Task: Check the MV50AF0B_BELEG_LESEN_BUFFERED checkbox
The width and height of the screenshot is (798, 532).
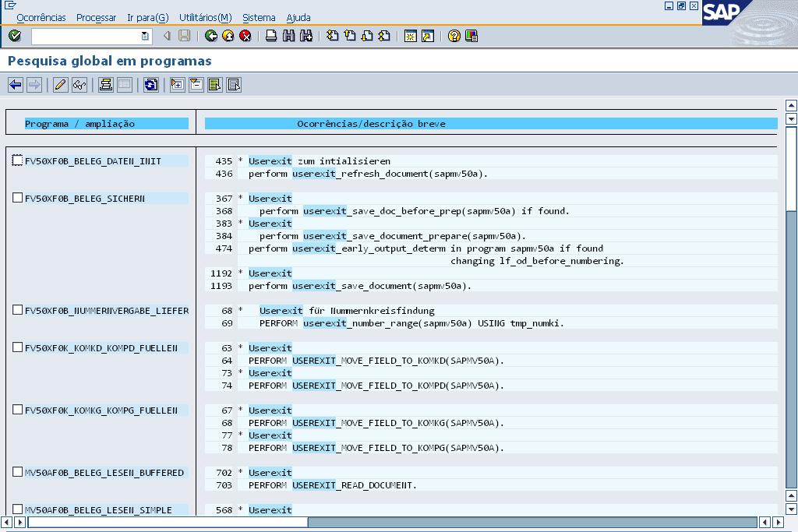Action: [18, 472]
